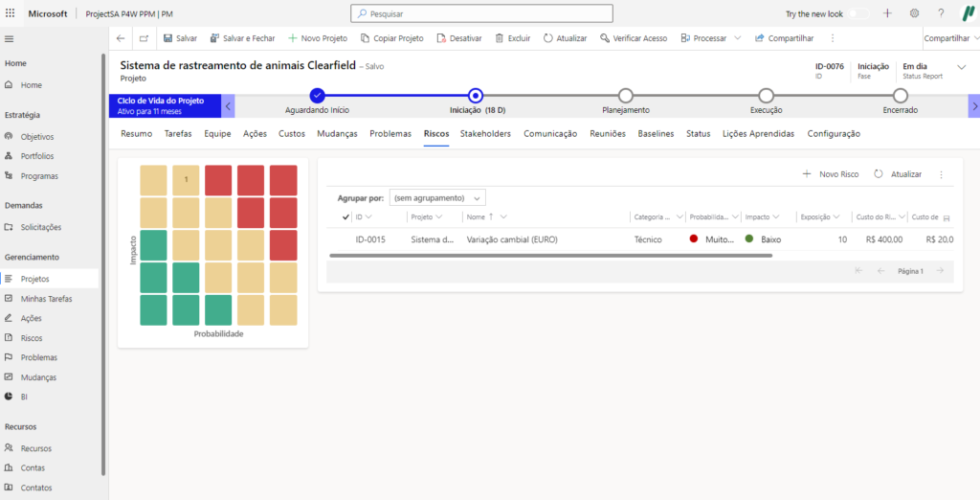980x500 pixels.
Task: Toggle Try the new look switch
Action: click(858, 13)
